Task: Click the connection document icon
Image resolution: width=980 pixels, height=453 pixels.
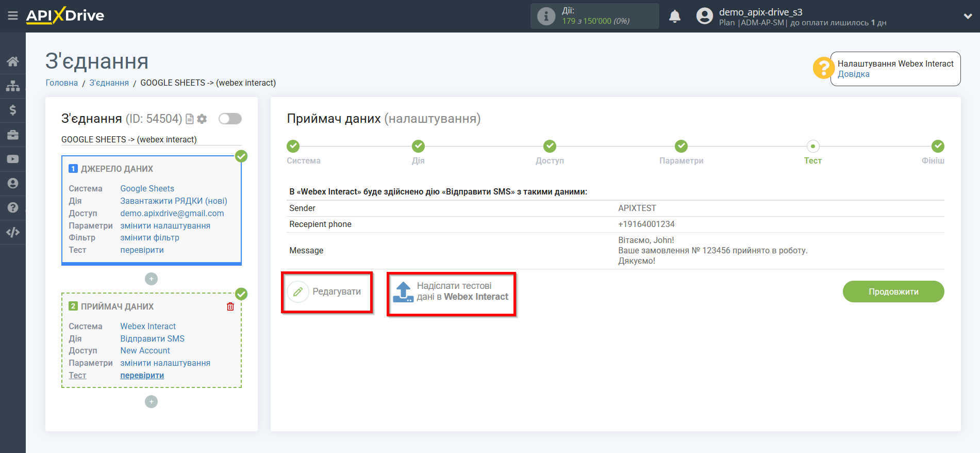Action: point(190,119)
